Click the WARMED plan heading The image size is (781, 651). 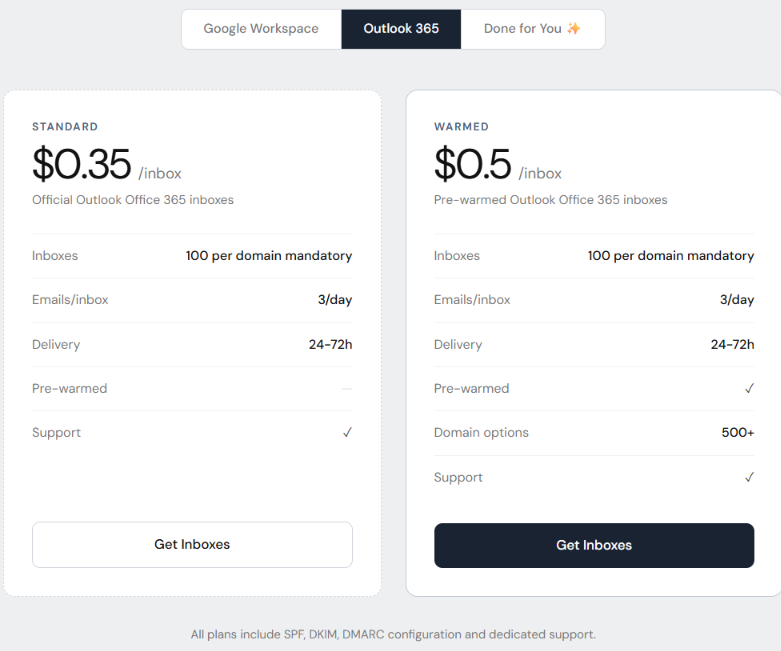click(461, 127)
